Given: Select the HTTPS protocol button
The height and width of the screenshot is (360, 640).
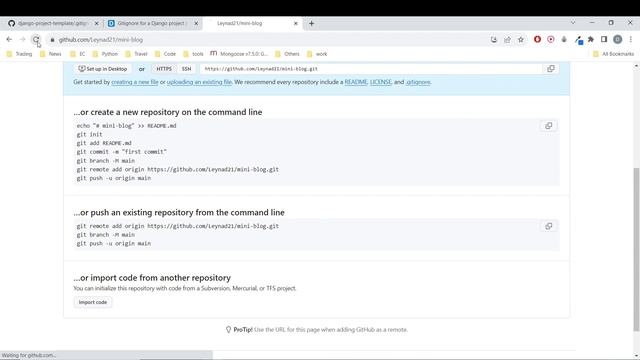Looking at the screenshot, I should tap(164, 69).
